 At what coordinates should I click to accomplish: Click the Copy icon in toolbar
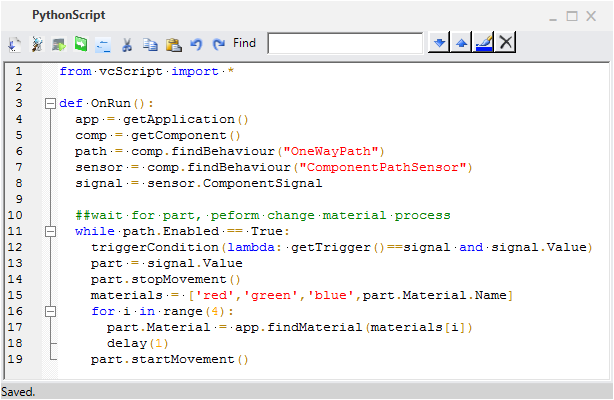(x=150, y=44)
